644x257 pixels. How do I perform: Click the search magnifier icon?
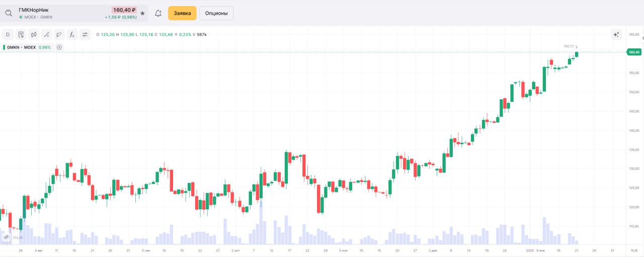point(9,13)
